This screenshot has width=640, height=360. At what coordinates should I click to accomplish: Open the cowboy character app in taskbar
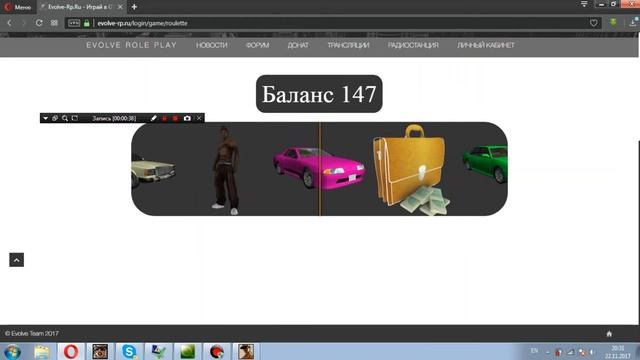pyautogui.click(x=246, y=351)
